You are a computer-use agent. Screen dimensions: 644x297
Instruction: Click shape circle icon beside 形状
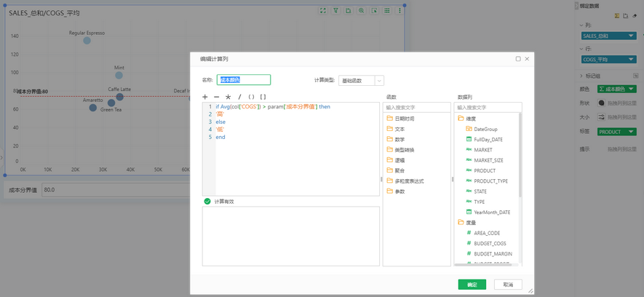click(x=601, y=103)
